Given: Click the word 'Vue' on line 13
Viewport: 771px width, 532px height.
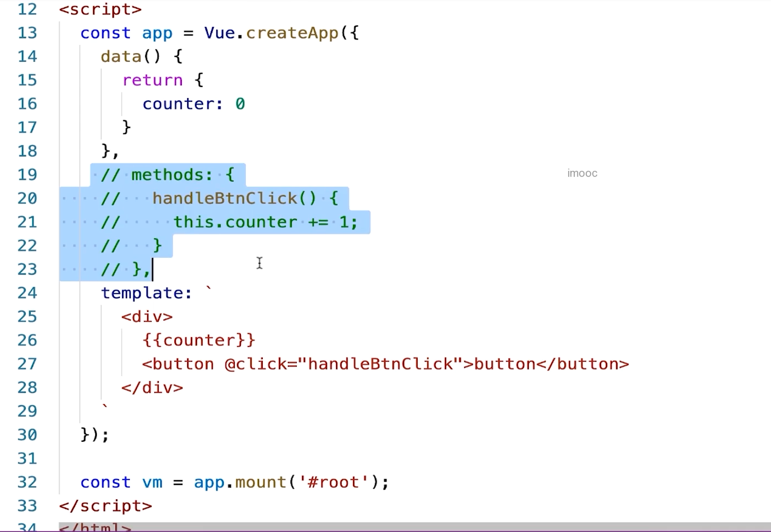Looking at the screenshot, I should [220, 33].
